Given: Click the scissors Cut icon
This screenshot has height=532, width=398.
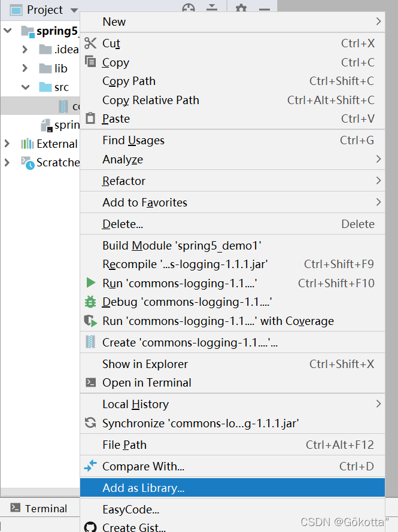Looking at the screenshot, I should [x=90, y=43].
